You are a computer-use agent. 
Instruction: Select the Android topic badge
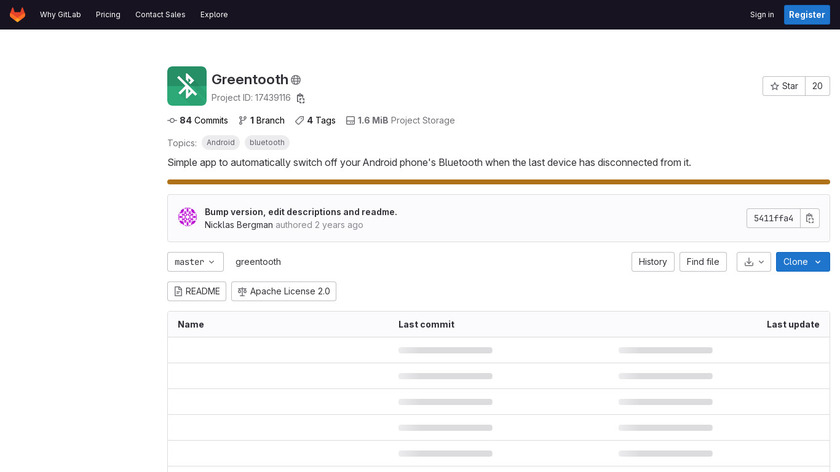221,143
